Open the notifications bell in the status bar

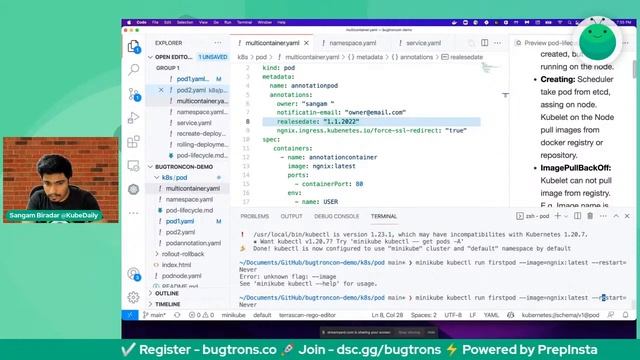click(625, 315)
